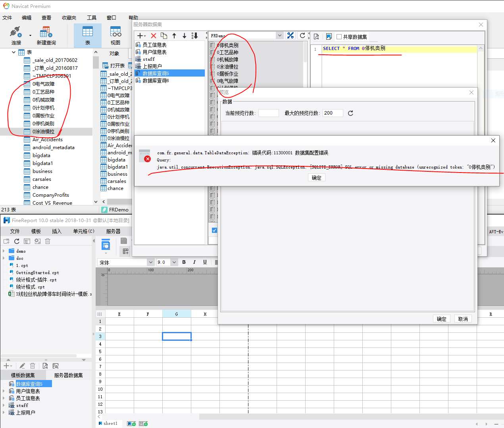
Task: Enable the 共享数据集 checkbox
Action: pos(339,37)
